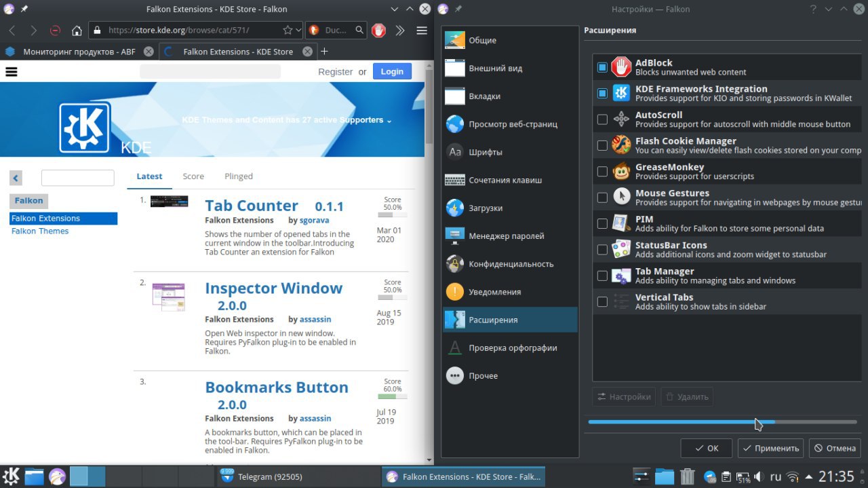This screenshot has width=868, height=488.
Task: Enable the Tab Manager extension
Action: [x=602, y=276]
